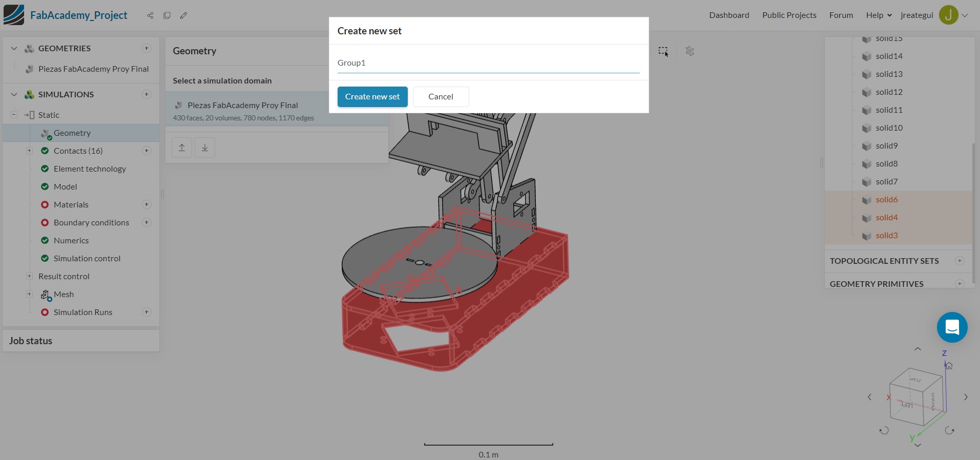Rotate view with the right arrow by cube

[966, 397]
